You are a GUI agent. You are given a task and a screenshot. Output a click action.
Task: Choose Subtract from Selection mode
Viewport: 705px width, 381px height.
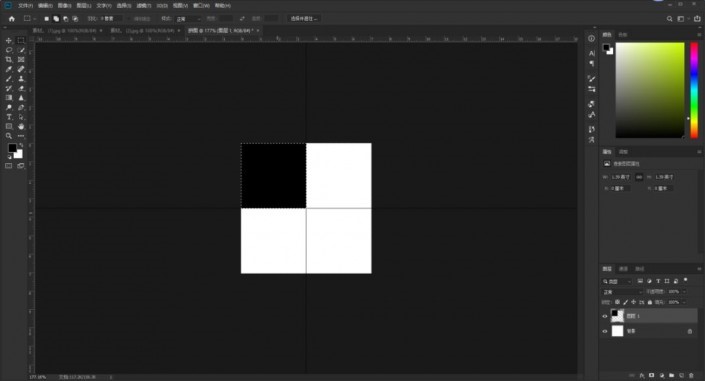click(66, 19)
